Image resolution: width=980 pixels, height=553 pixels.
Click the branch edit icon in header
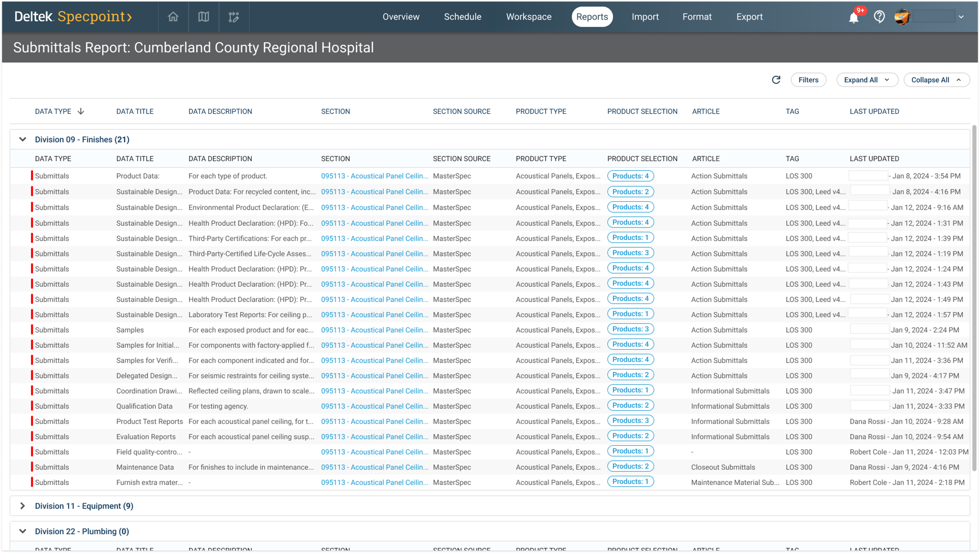coord(233,17)
